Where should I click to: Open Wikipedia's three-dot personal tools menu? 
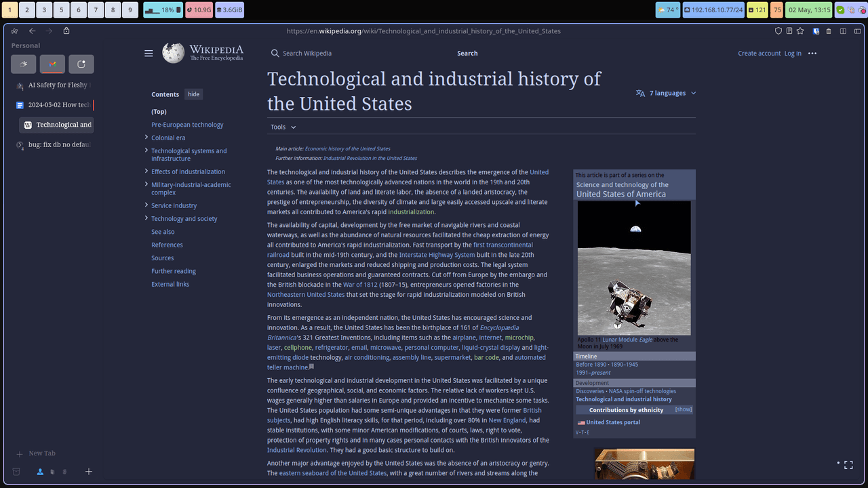click(x=812, y=53)
